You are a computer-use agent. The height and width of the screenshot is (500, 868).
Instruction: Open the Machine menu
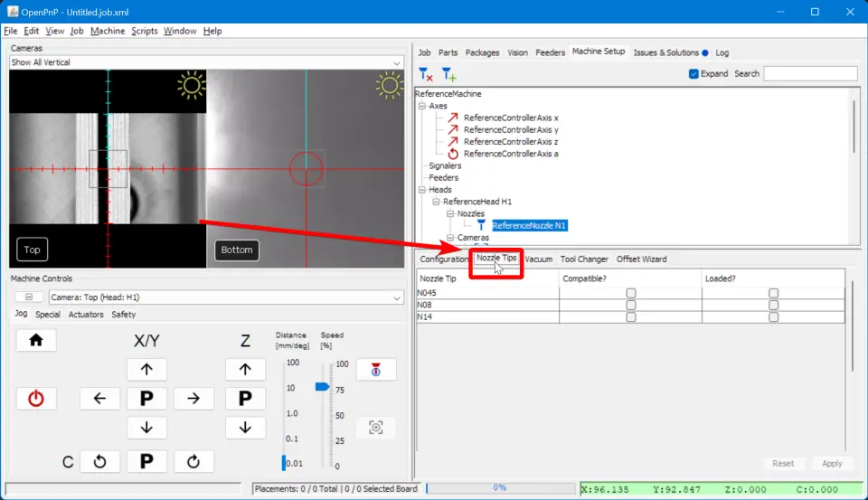[108, 31]
